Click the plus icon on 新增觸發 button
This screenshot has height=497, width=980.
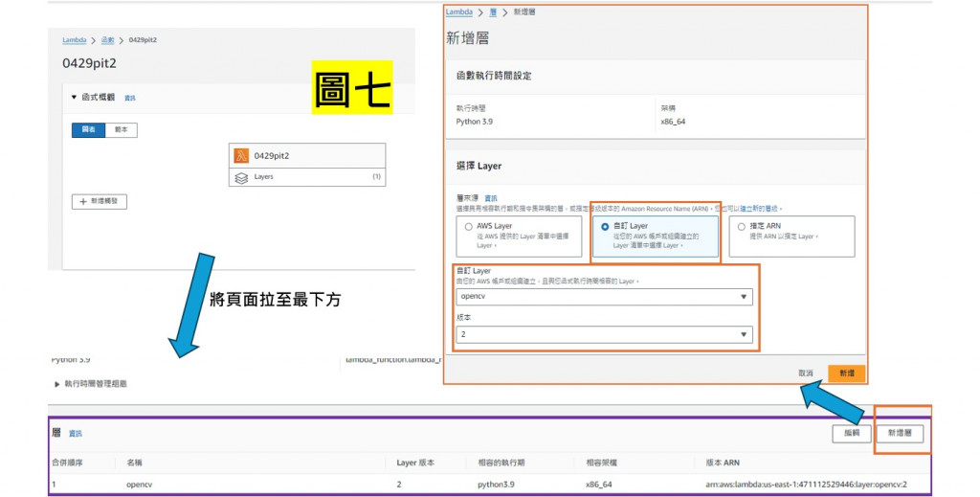83,201
